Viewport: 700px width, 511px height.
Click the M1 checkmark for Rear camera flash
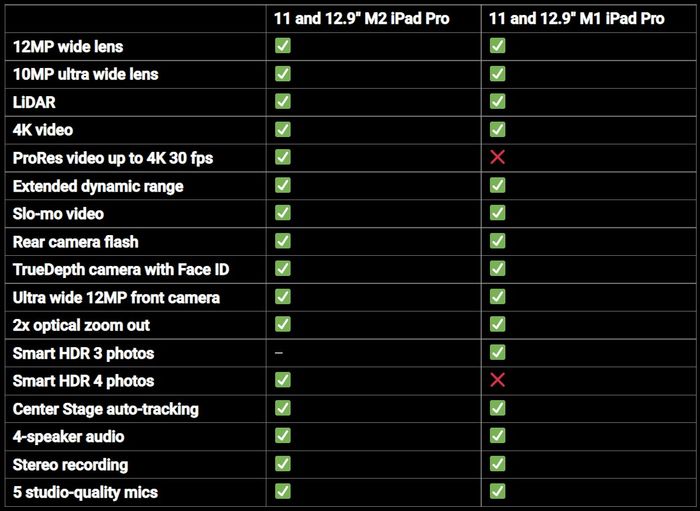[x=498, y=241]
